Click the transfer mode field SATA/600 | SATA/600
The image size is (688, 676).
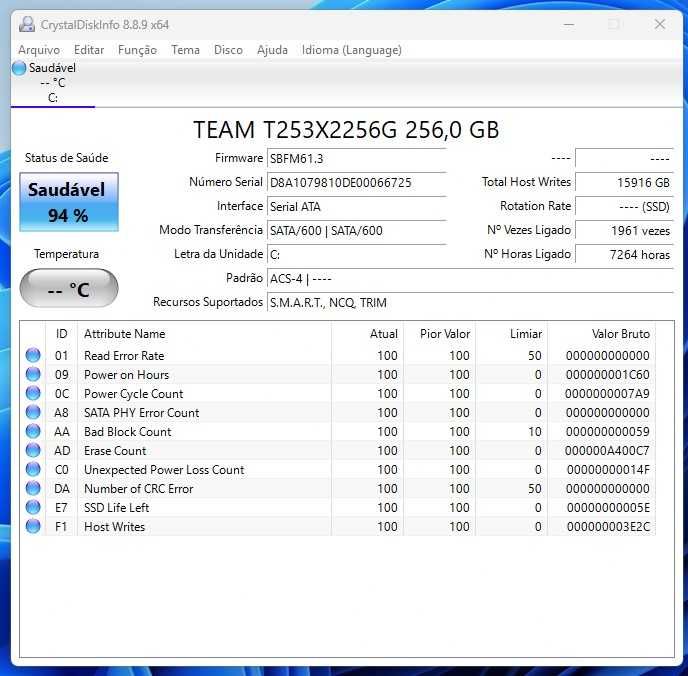pyautogui.click(x=356, y=231)
